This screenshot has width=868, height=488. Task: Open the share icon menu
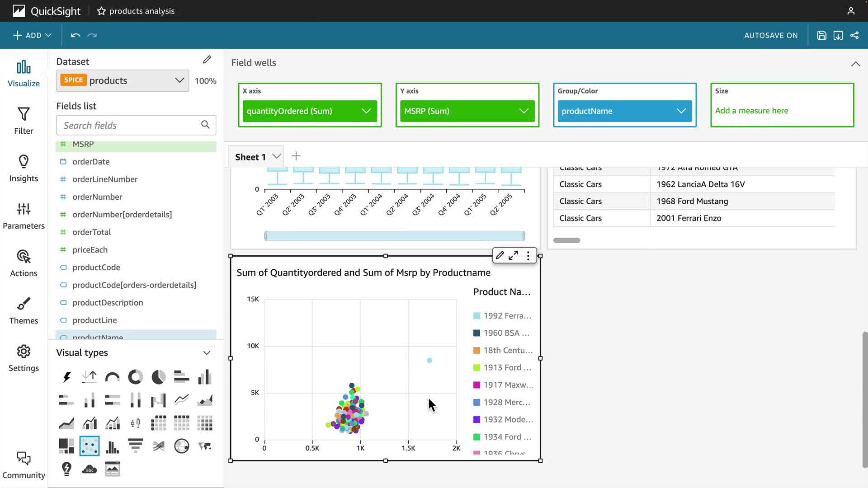coord(854,35)
